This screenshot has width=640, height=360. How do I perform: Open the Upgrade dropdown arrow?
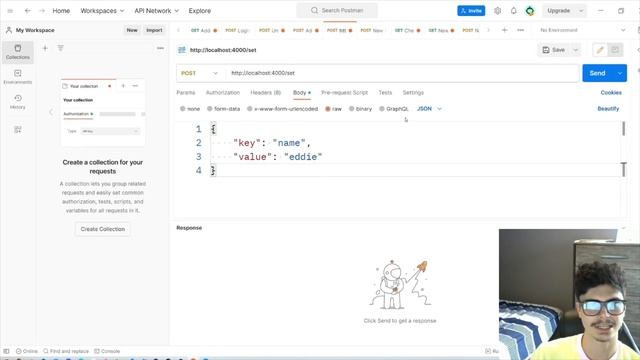pyautogui.click(x=581, y=11)
